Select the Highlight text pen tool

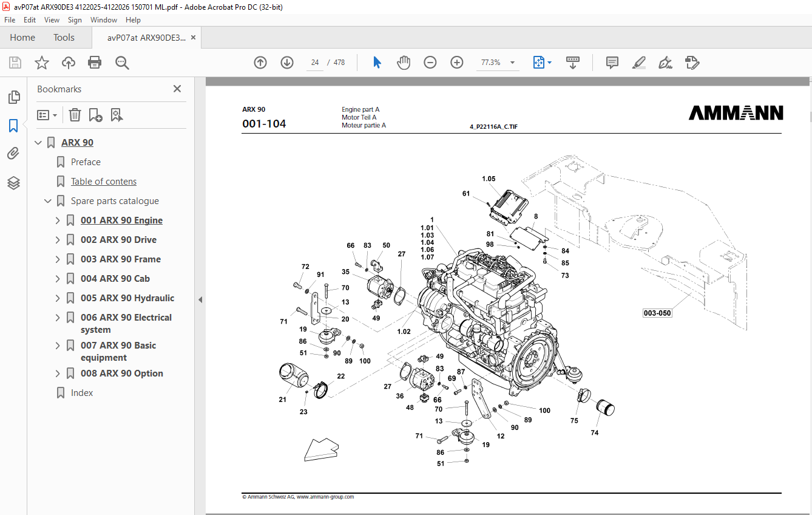pyautogui.click(x=638, y=63)
